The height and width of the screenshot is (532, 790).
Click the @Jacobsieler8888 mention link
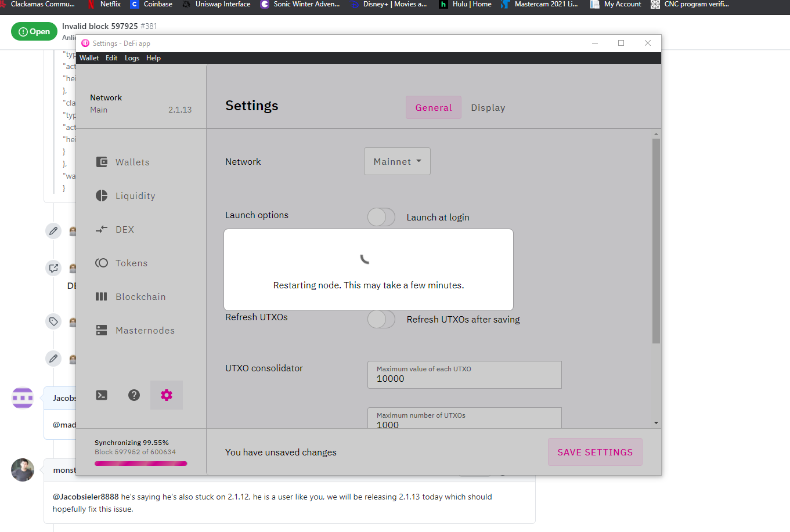(86, 497)
